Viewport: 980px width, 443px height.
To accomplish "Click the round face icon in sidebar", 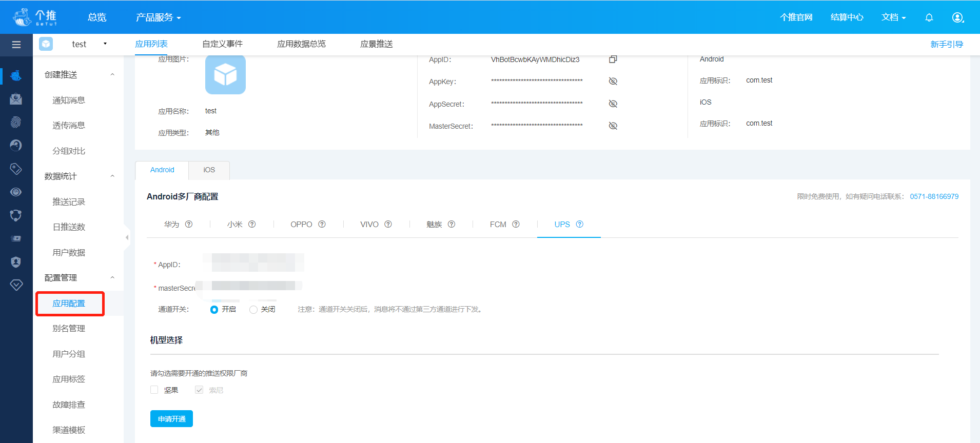I will click(x=16, y=146).
